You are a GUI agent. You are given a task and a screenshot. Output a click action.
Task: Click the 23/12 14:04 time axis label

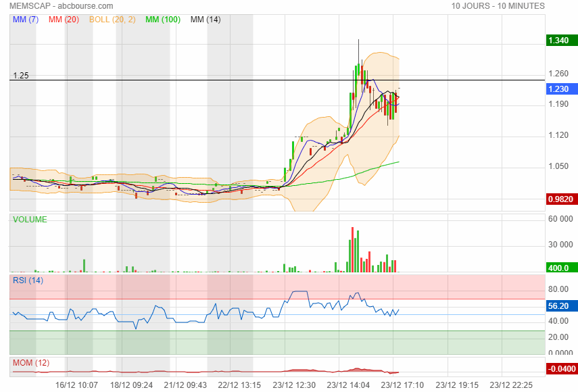coord(348,385)
